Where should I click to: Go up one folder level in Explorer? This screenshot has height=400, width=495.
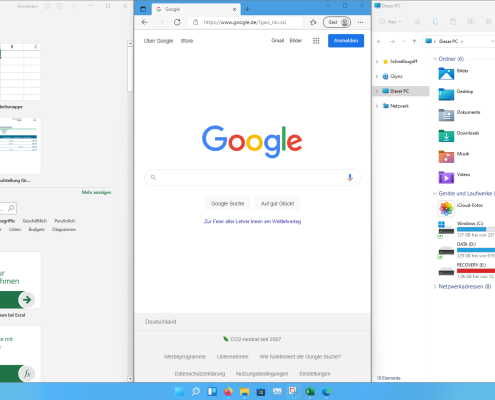(414, 41)
